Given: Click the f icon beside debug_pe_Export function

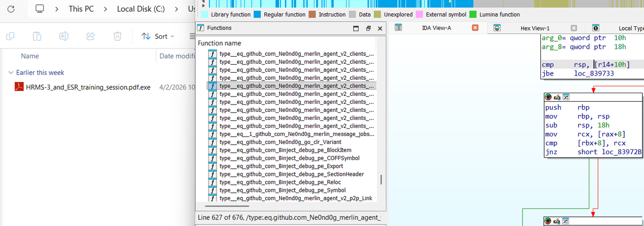Looking at the screenshot, I should 213,166.
